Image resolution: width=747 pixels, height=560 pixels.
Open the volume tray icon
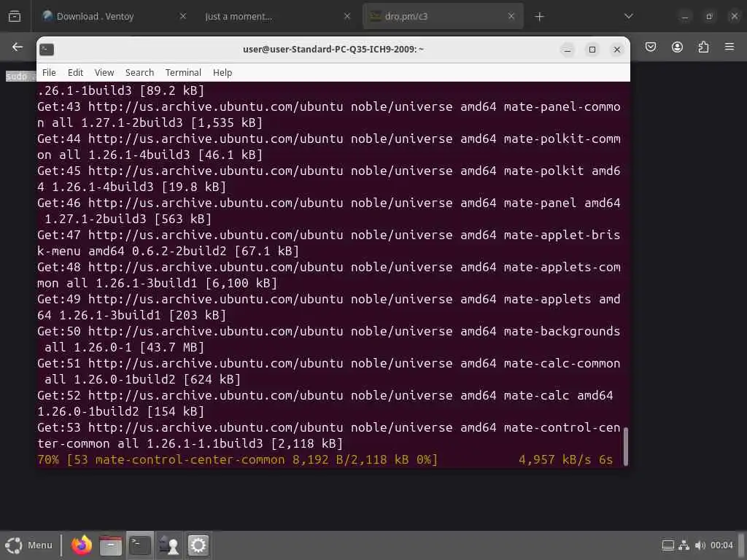point(700,545)
